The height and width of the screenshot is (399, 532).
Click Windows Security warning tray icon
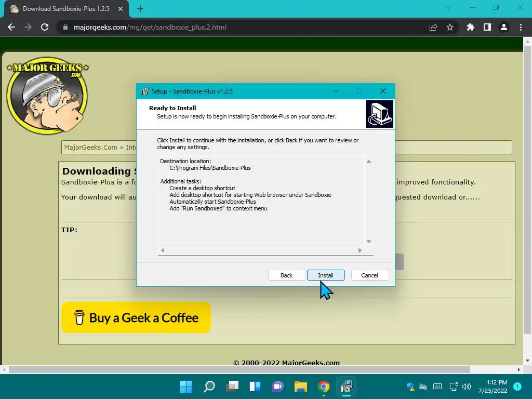410,387
